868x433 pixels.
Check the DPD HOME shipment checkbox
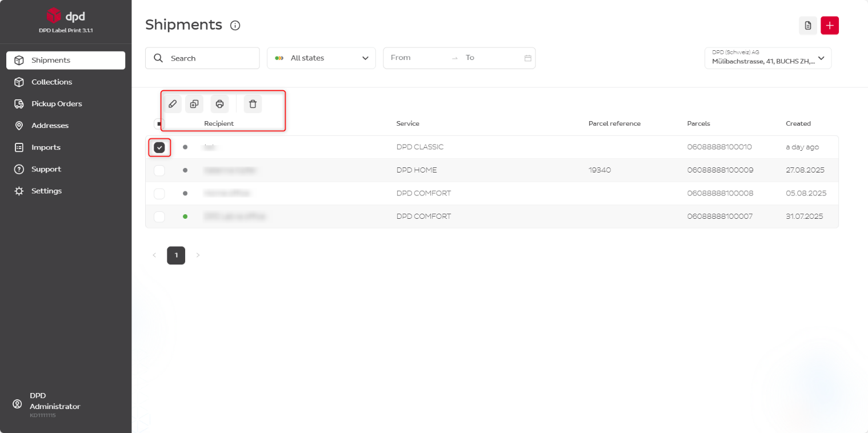click(x=159, y=170)
